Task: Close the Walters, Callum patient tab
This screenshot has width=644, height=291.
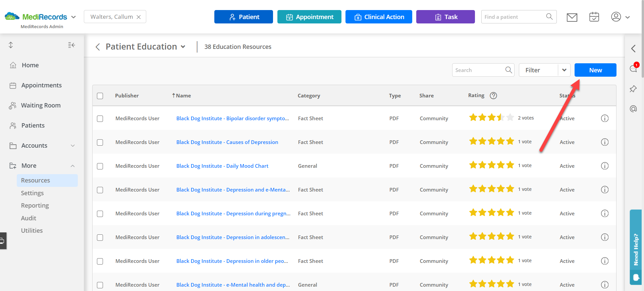Action: [x=139, y=17]
